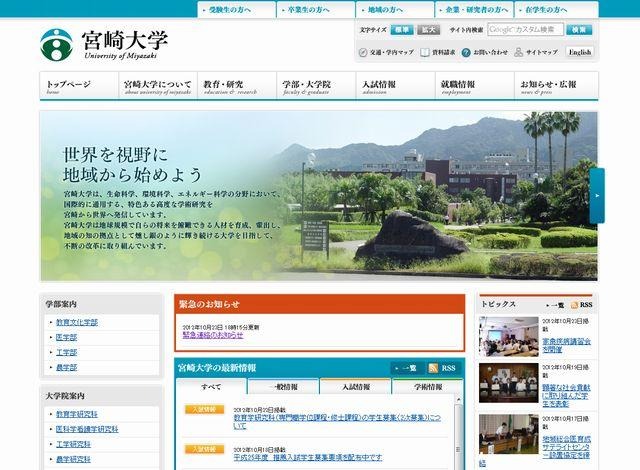The height and width of the screenshot is (470, 640).
Task: Open the 医学部 faculty link
Action: [x=67, y=337]
